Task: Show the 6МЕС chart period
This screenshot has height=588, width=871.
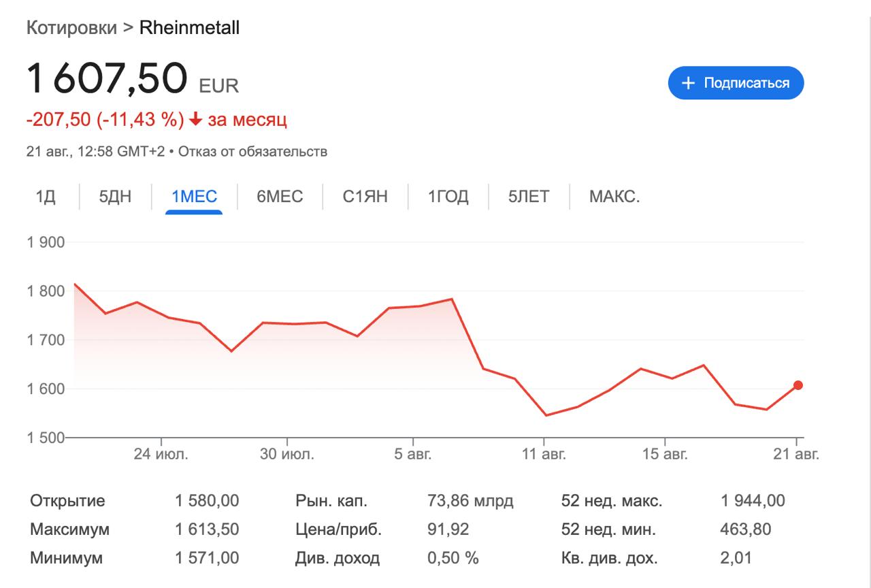Action: coord(280,197)
